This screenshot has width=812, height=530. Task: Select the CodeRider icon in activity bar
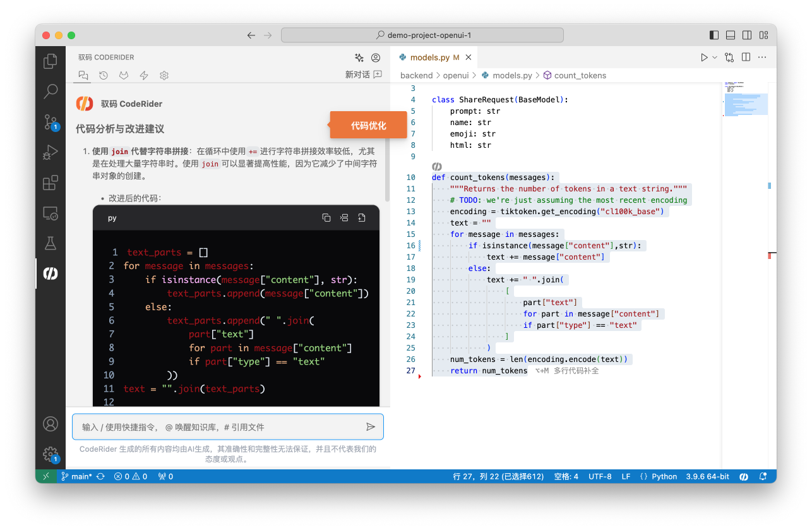[x=51, y=274]
